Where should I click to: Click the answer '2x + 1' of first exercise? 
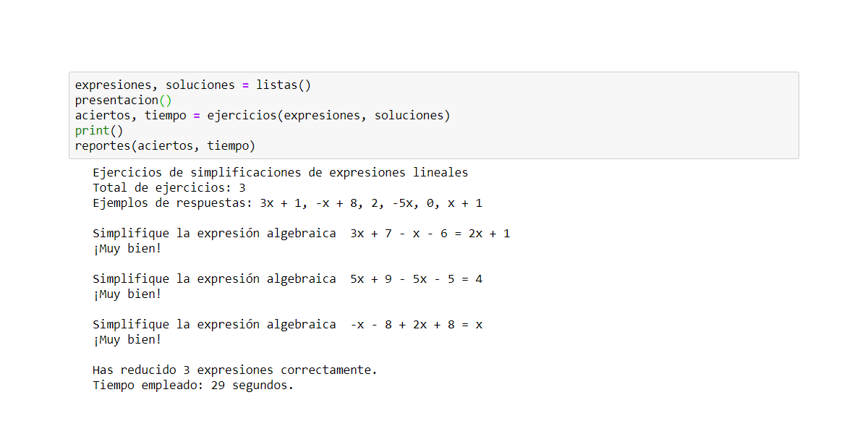tap(489, 234)
